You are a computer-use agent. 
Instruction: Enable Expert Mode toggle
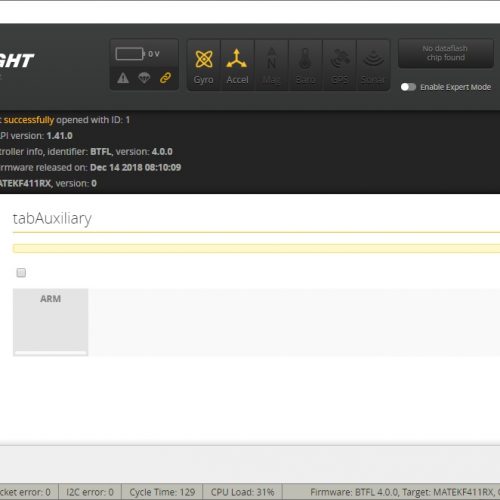[408, 87]
